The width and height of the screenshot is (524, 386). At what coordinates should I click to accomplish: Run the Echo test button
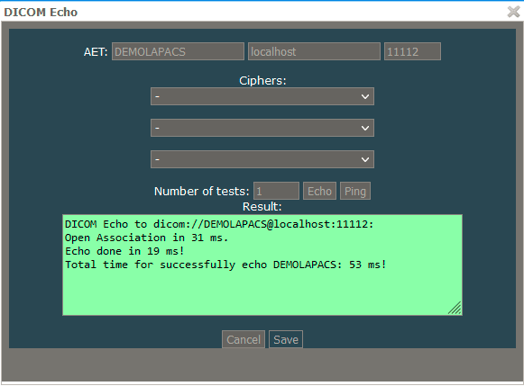point(319,191)
